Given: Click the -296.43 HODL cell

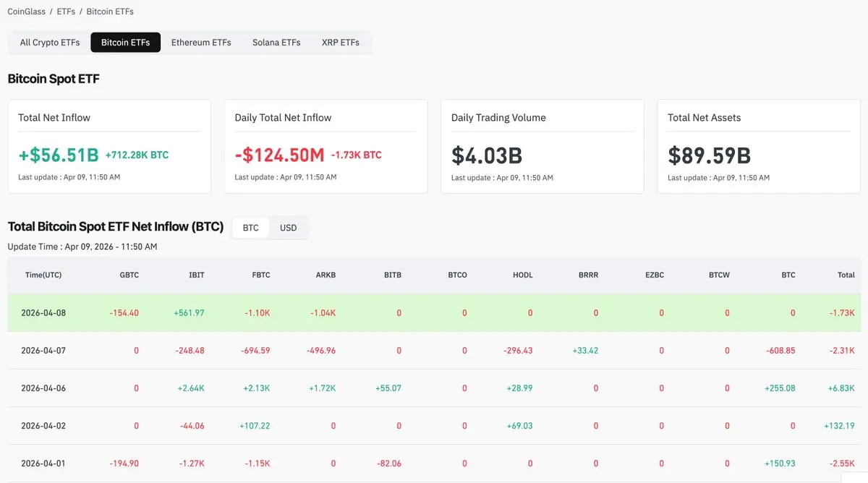Looking at the screenshot, I should [518, 351].
